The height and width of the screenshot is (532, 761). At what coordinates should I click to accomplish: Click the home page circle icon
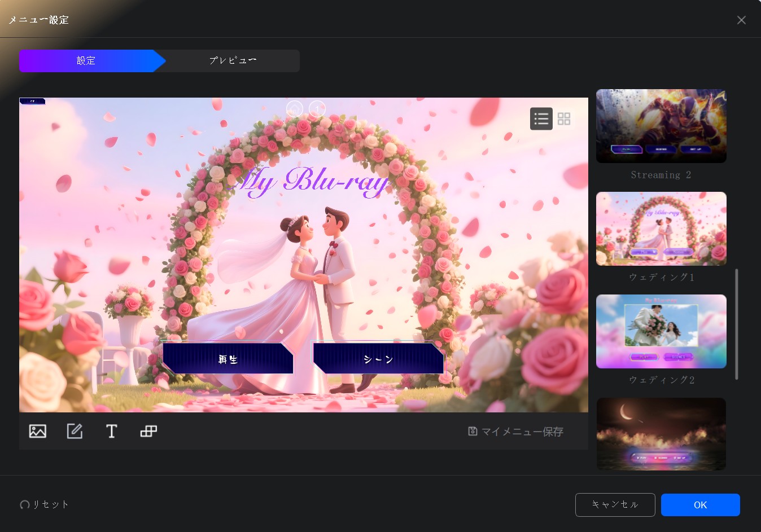[295, 108]
